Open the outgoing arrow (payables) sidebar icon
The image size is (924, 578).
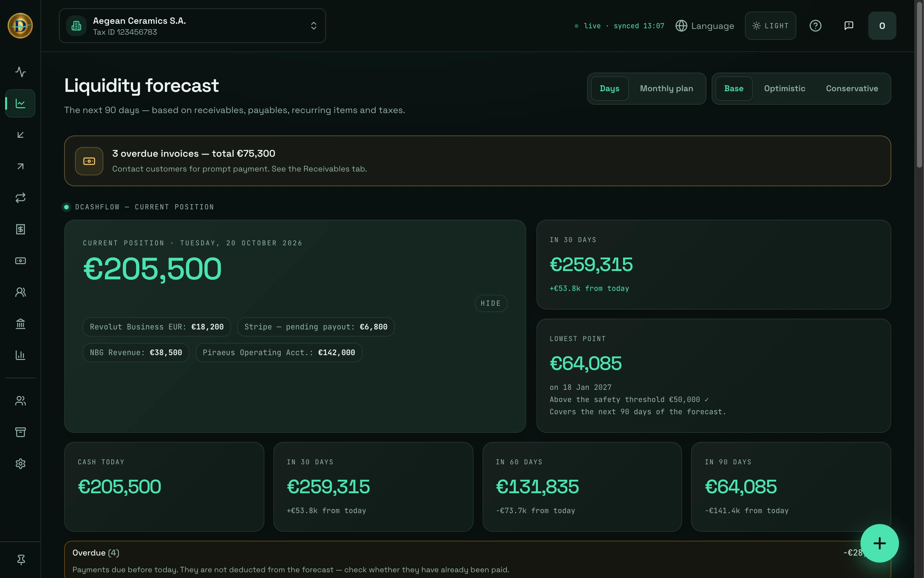[20, 166]
